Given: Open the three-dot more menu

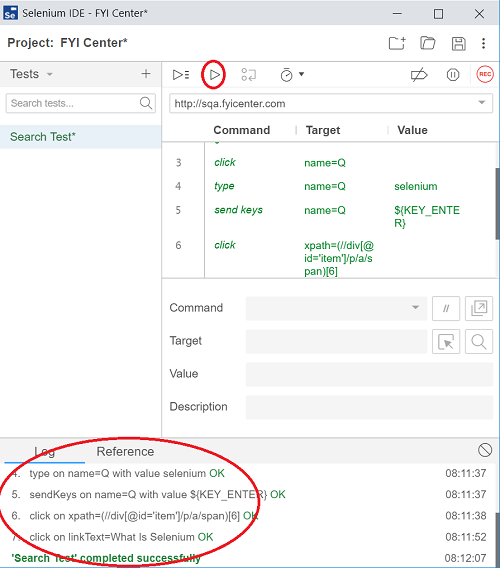Looking at the screenshot, I should point(483,43).
